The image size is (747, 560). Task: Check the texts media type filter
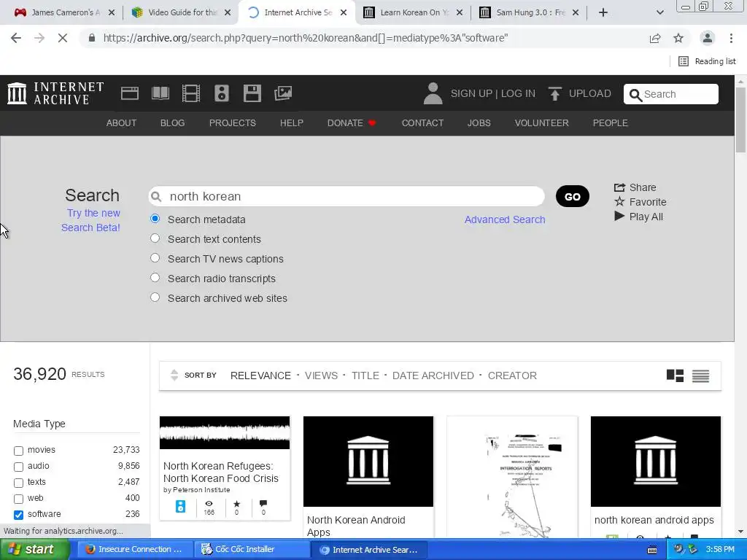(18, 483)
